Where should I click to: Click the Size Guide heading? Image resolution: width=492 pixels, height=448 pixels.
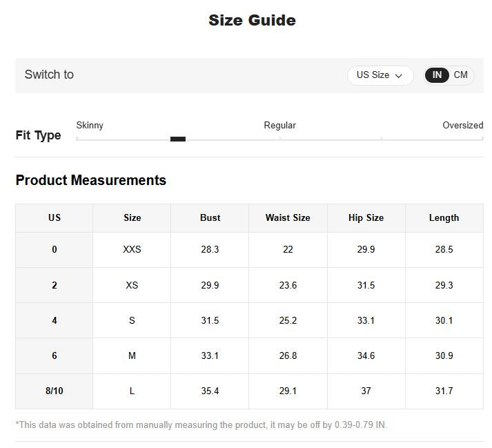pyautogui.click(x=252, y=20)
